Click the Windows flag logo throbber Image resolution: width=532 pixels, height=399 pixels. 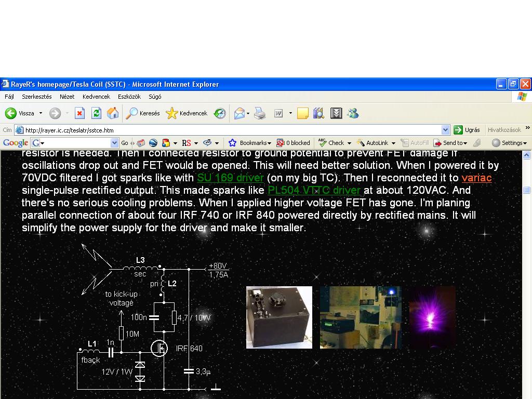click(x=522, y=97)
